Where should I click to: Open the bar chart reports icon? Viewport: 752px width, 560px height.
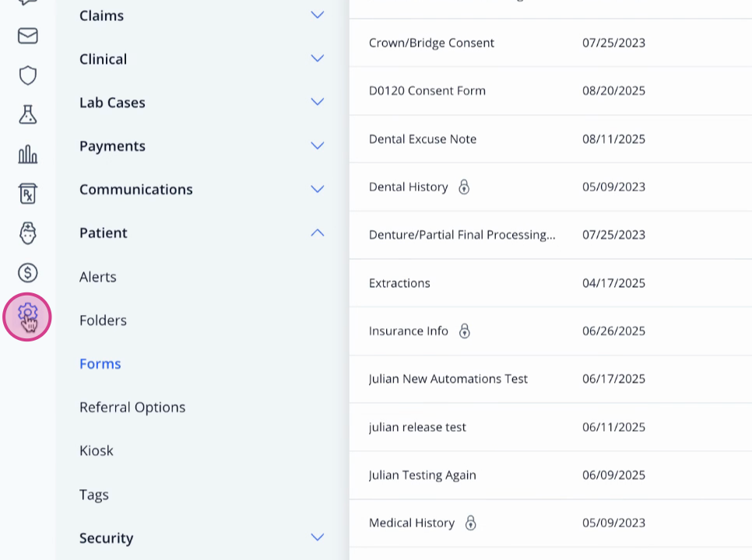(x=28, y=154)
